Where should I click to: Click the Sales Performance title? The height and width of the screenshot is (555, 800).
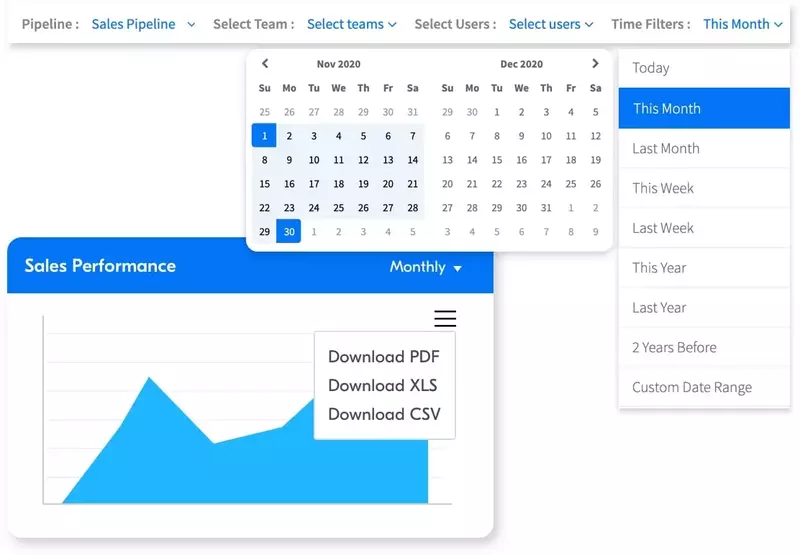100,265
